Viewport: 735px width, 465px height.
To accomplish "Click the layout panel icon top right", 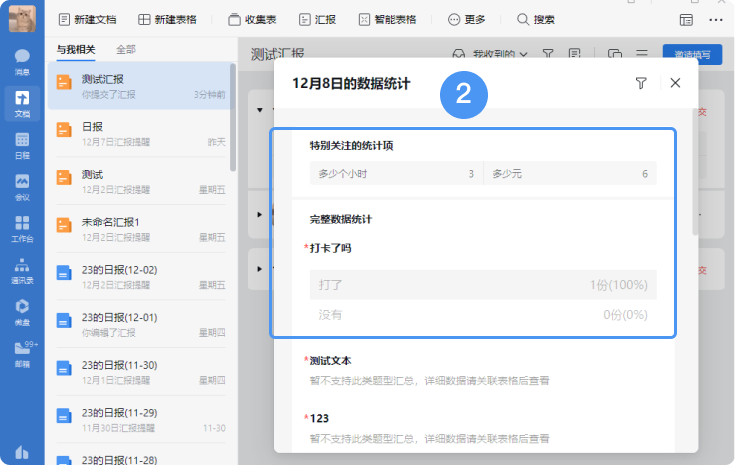I will [x=686, y=20].
